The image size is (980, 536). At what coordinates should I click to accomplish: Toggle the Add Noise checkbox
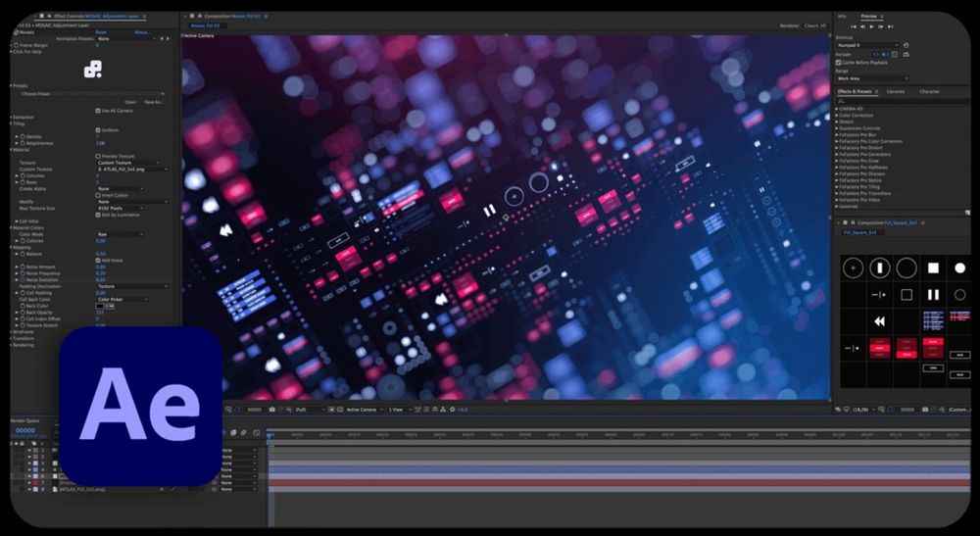pos(98,261)
